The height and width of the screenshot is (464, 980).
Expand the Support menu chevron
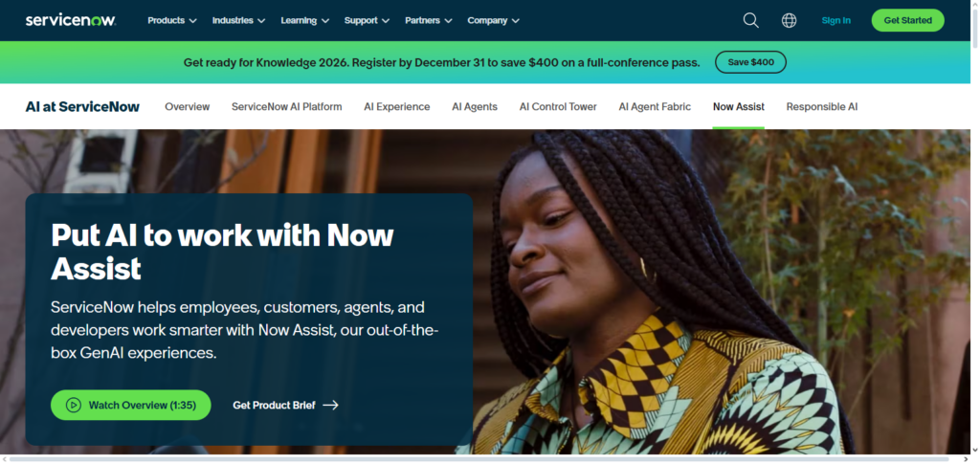[386, 21]
